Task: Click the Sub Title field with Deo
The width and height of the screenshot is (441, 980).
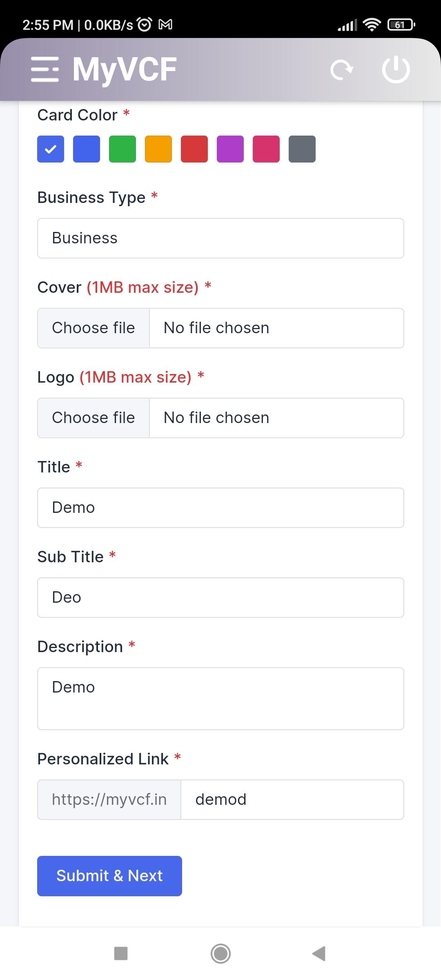Action: [220, 597]
